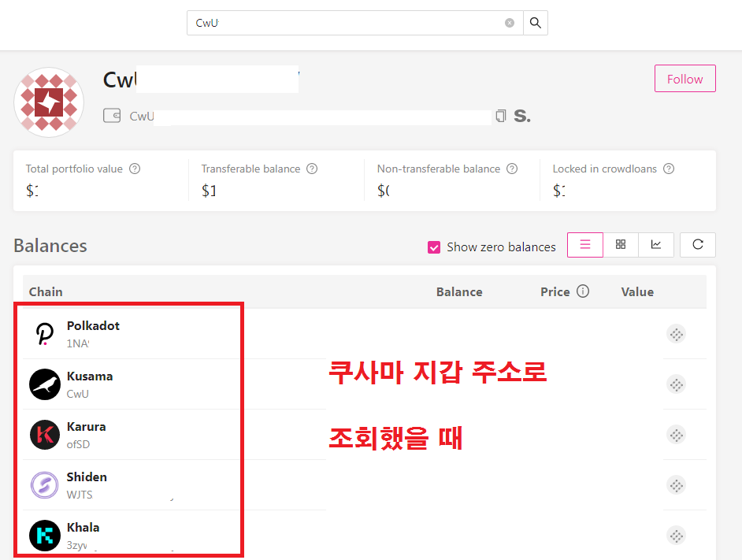Image resolution: width=742 pixels, height=560 pixels.
Task: Switch to list view of balances
Action: (x=585, y=245)
